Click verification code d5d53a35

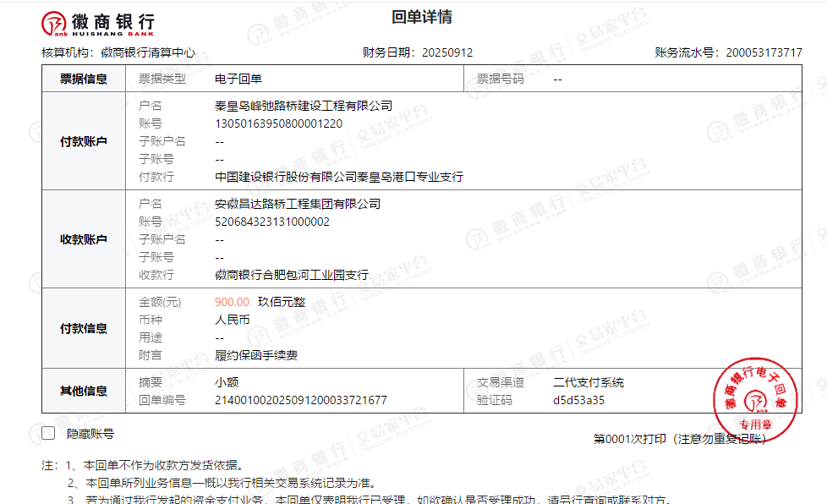coord(579,400)
